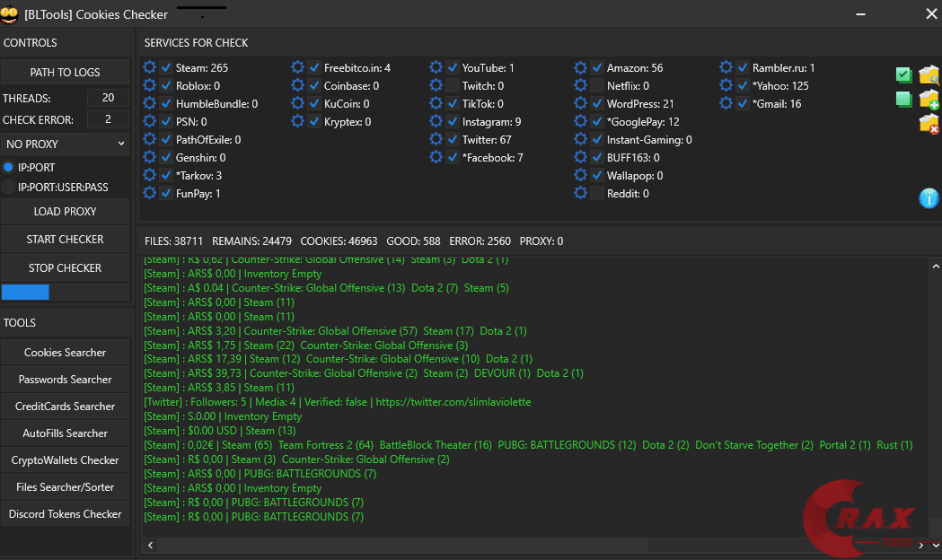Select the 'ARS$ 39,73' DEVOUR log line
The image size is (942, 560).
pyautogui.click(x=364, y=373)
